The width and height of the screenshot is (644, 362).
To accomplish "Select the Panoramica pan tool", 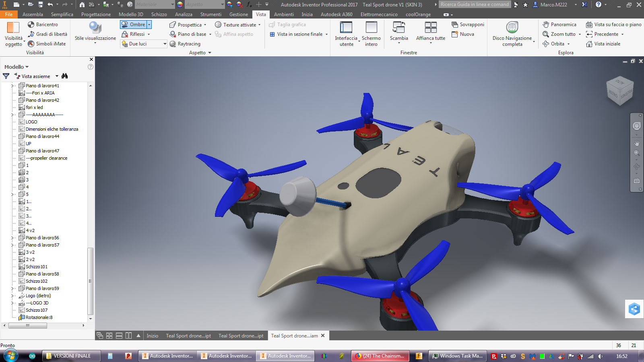I will 559,25.
